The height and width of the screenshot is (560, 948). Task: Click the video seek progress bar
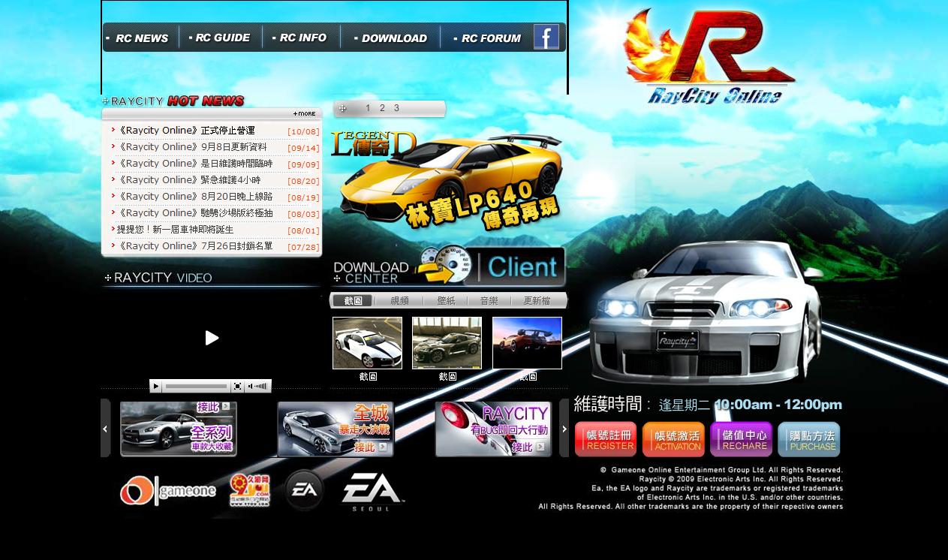click(197, 386)
